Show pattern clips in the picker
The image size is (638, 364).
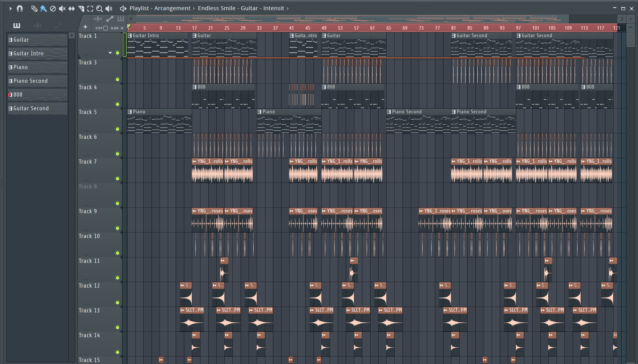(x=17, y=25)
